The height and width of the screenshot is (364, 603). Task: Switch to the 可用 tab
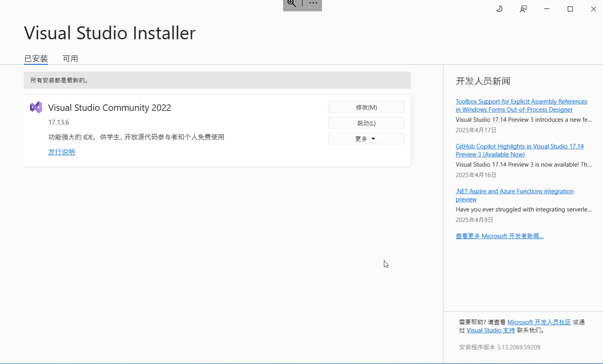coord(70,59)
